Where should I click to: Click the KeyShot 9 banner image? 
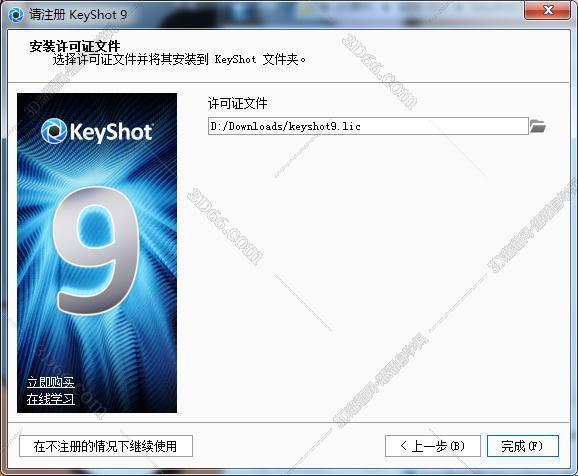coord(97,253)
